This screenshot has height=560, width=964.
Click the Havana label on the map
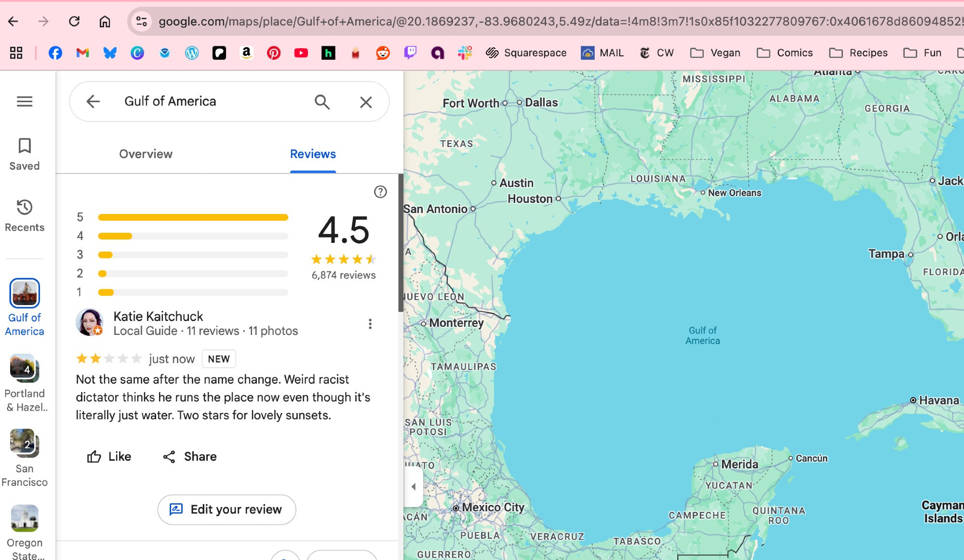(x=939, y=400)
